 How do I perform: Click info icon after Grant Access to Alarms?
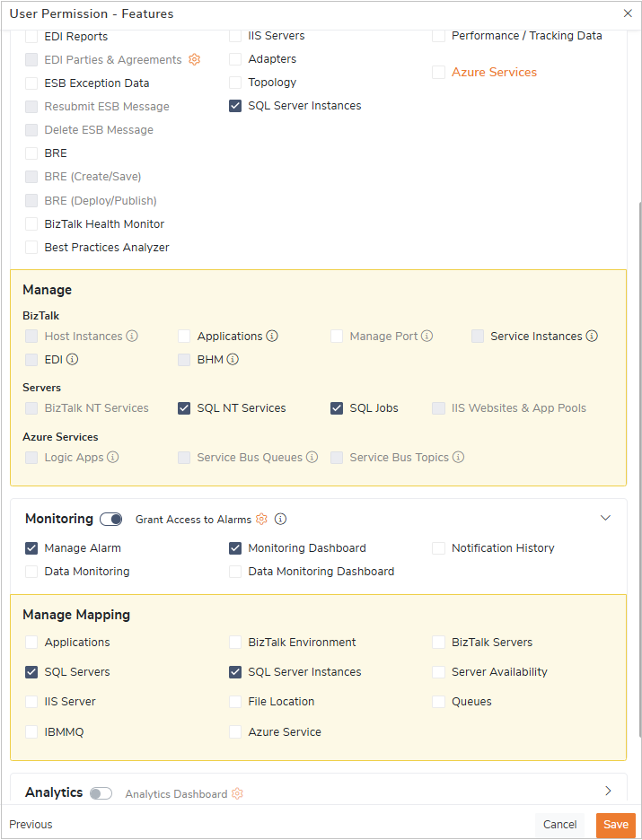[x=280, y=519]
